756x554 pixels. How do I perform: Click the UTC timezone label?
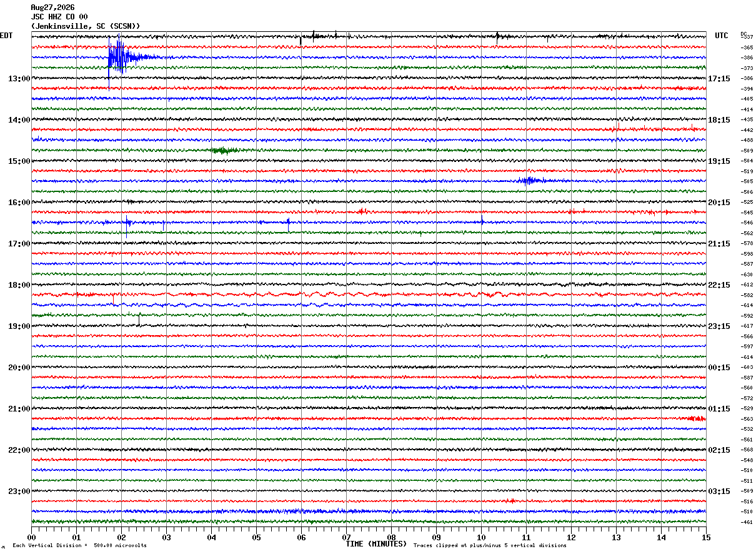722,36
